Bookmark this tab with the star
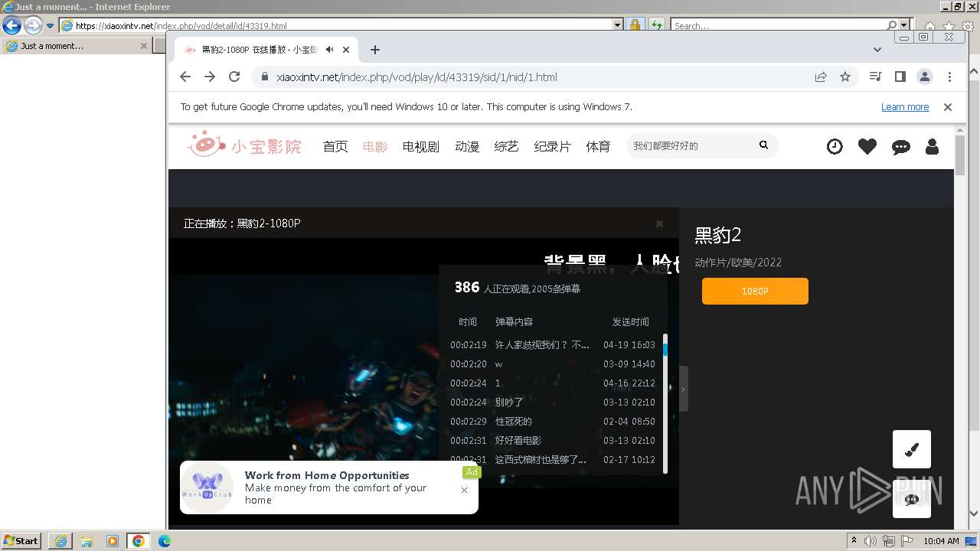This screenshot has width=980, height=551. [x=845, y=77]
